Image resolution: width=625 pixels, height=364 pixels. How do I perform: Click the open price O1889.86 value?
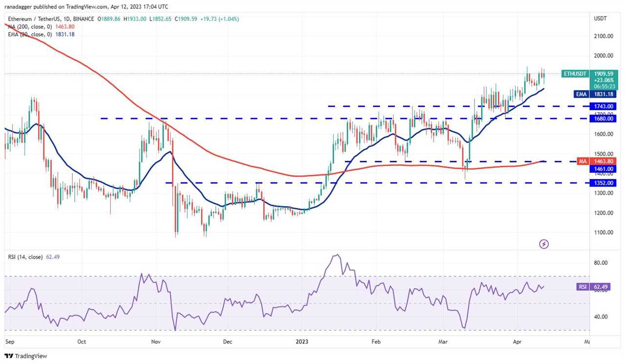109,19
